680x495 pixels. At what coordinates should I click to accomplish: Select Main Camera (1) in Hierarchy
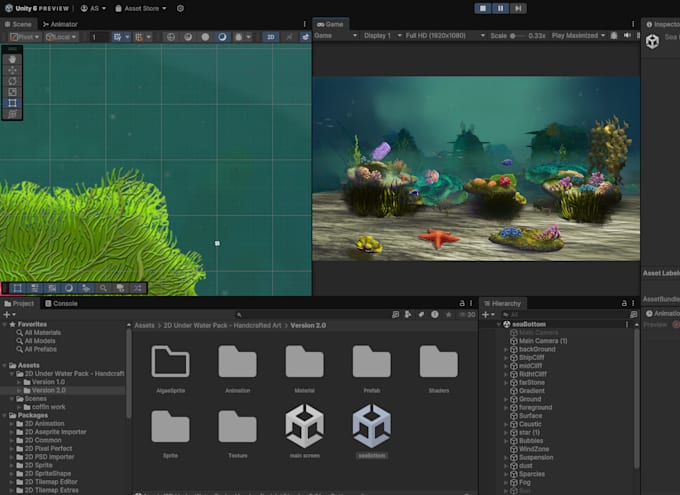(543, 341)
